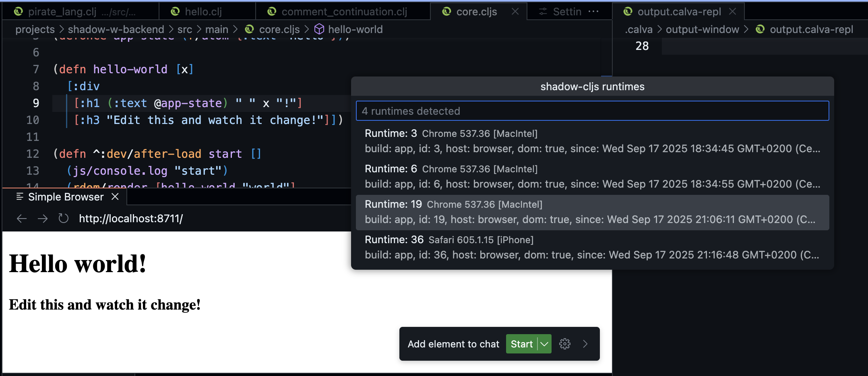This screenshot has height=376, width=868.
Task: Click the main breadcrumb link
Action: pos(217,29)
